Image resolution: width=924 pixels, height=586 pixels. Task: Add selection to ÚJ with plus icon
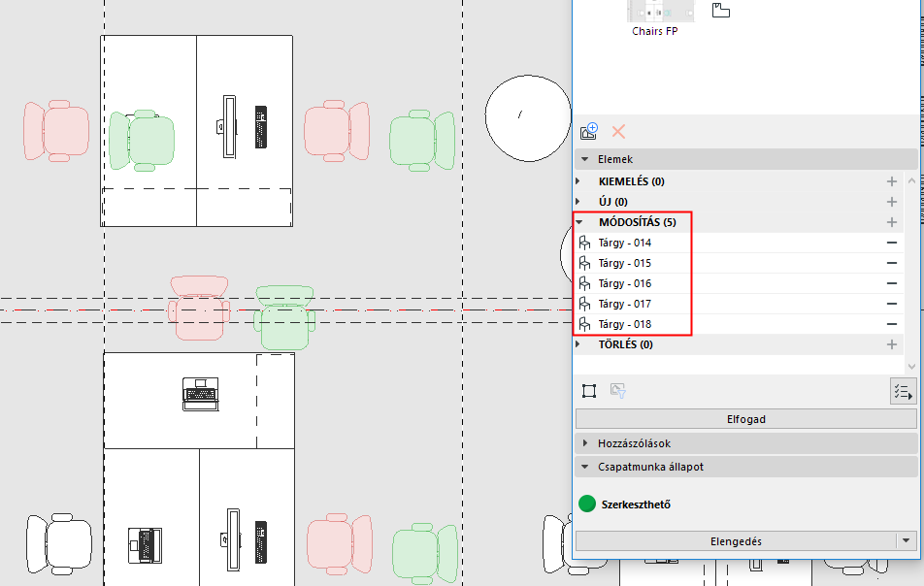click(x=892, y=202)
